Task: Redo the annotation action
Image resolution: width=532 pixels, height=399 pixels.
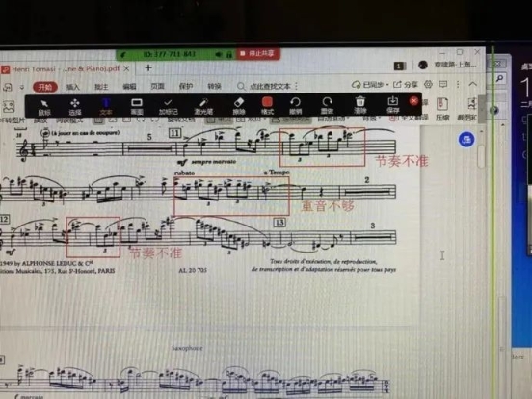Action: [x=327, y=106]
